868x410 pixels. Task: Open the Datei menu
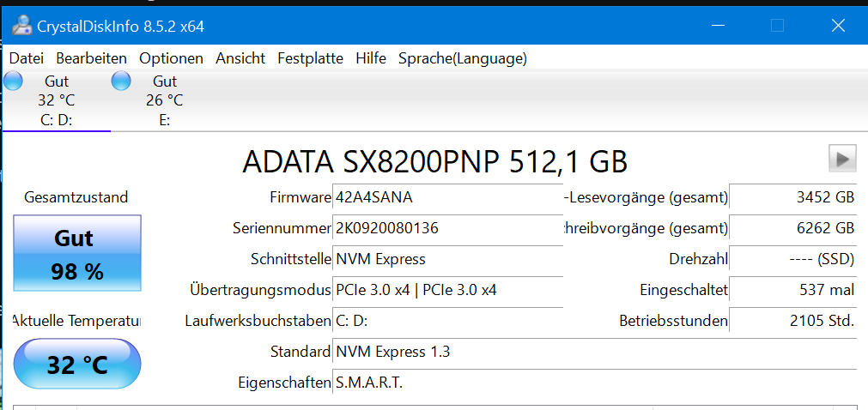pos(26,58)
